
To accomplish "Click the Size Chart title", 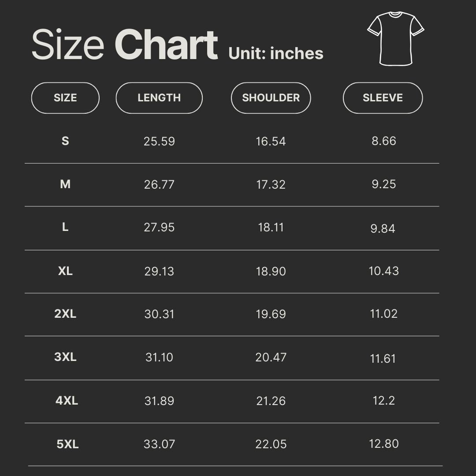I will pyautogui.click(x=125, y=45).
